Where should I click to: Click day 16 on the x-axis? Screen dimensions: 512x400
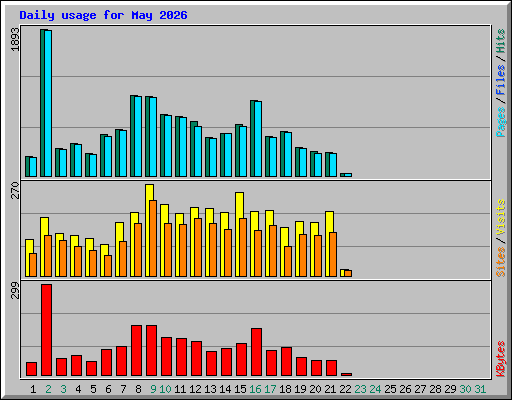coord(255,389)
